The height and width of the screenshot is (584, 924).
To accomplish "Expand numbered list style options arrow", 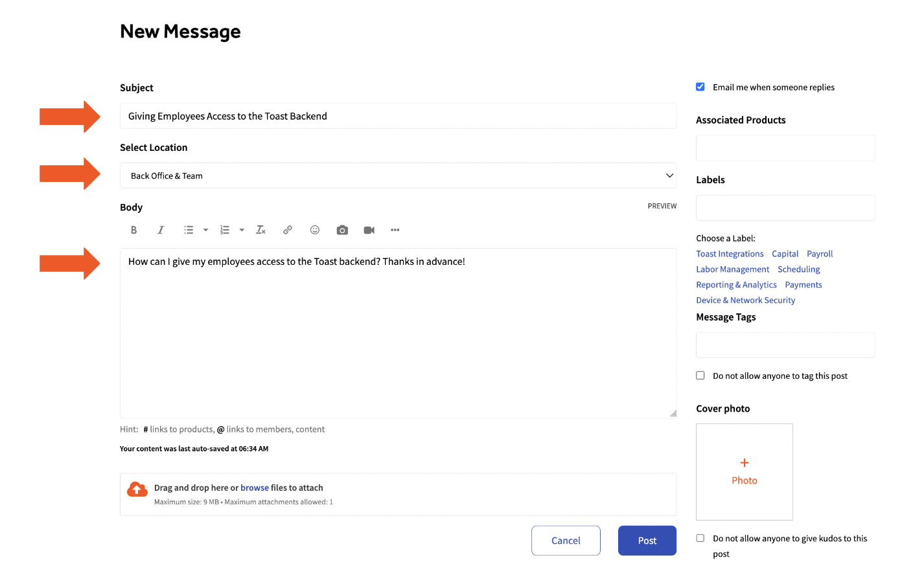I will pyautogui.click(x=242, y=230).
